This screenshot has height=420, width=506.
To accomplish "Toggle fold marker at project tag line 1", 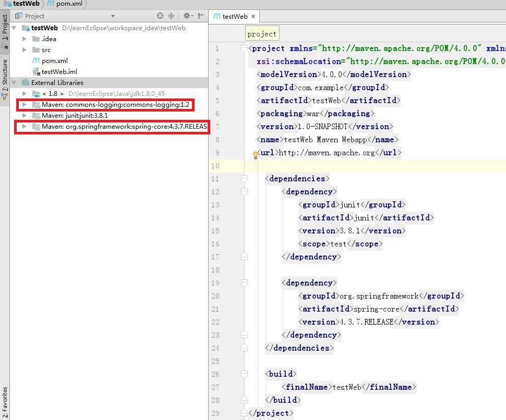I will point(244,48).
